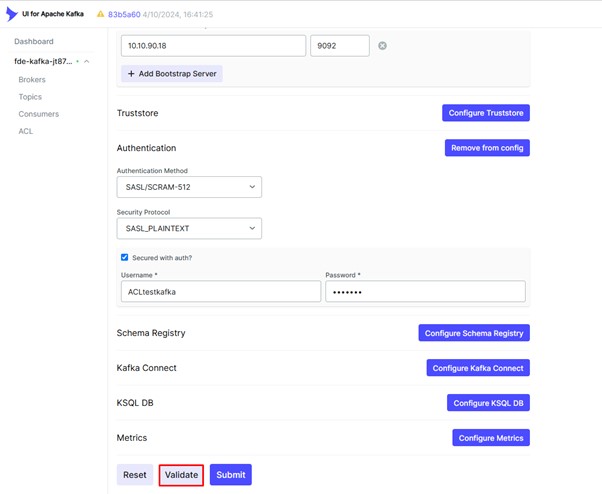
Task: Focus the Username input field
Action: click(x=221, y=291)
